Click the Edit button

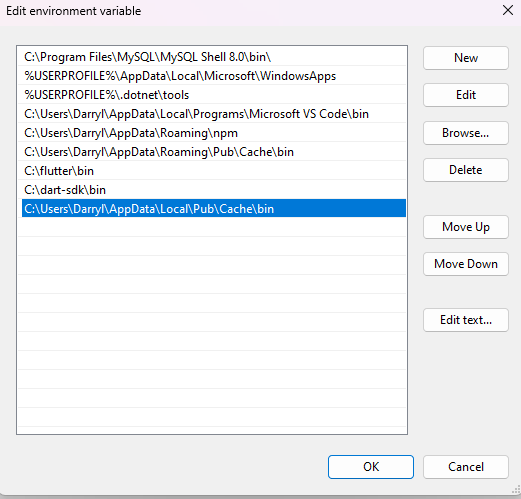pyautogui.click(x=466, y=95)
